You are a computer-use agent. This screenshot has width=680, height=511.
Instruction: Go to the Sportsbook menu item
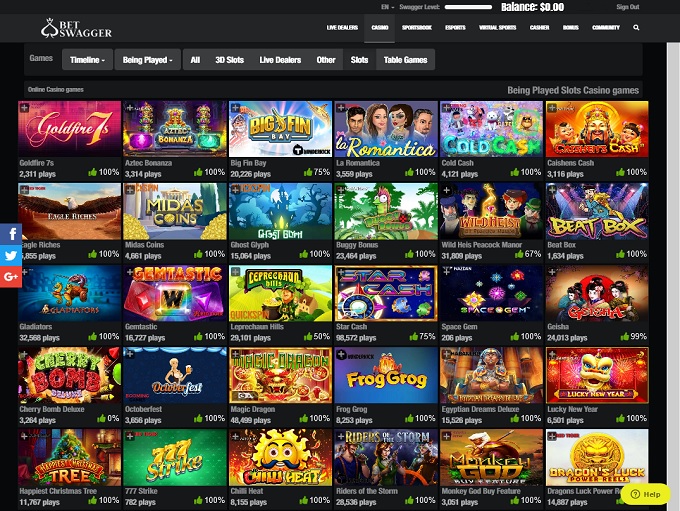[416, 28]
